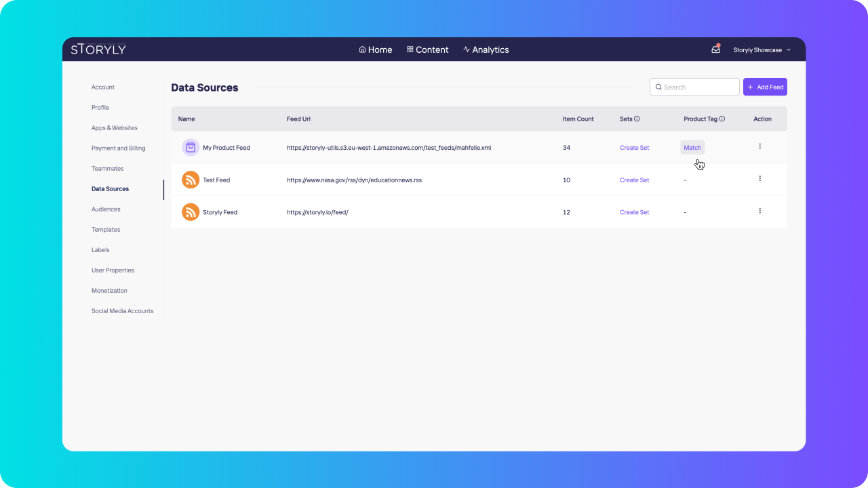Open Labels in the sidebar
This screenshot has height=488, width=868.
tap(100, 249)
